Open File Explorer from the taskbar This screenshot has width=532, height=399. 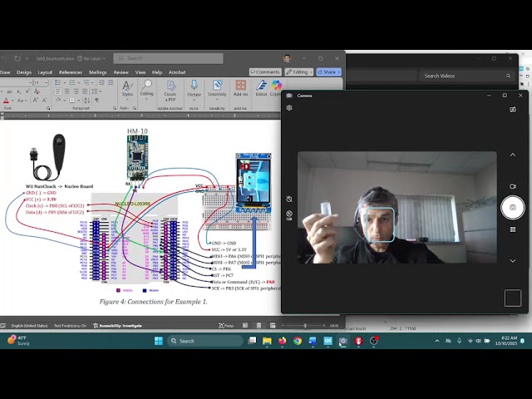point(267,341)
